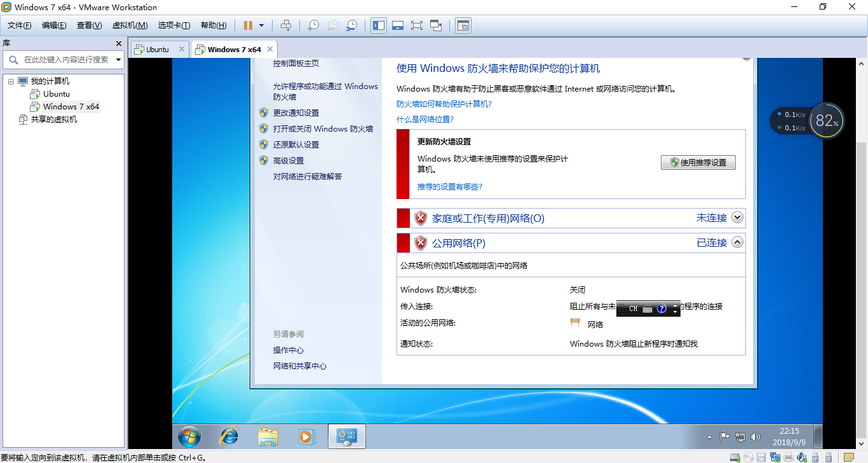Enter full screen mode from the toolbar

point(417,25)
